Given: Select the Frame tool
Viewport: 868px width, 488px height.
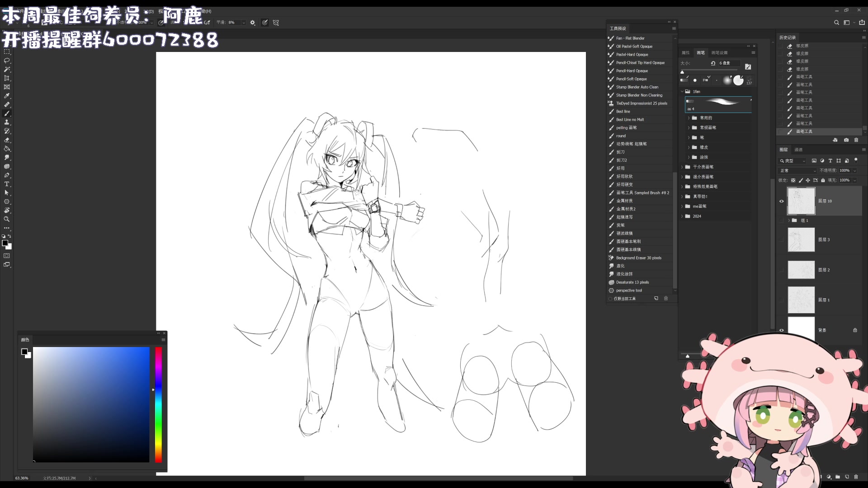Looking at the screenshot, I should (7, 87).
